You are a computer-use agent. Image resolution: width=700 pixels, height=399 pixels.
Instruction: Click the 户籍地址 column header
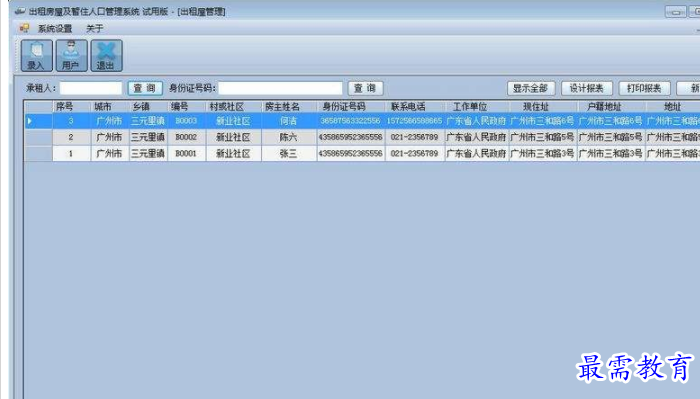611,107
